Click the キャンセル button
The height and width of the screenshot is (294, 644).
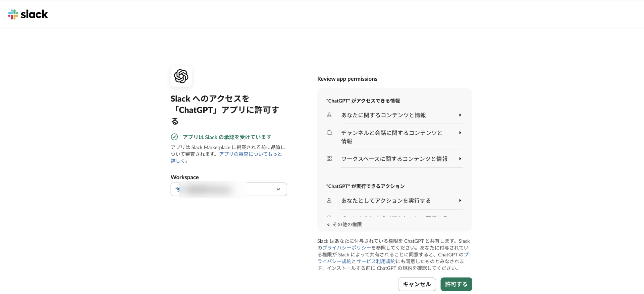[x=417, y=284]
